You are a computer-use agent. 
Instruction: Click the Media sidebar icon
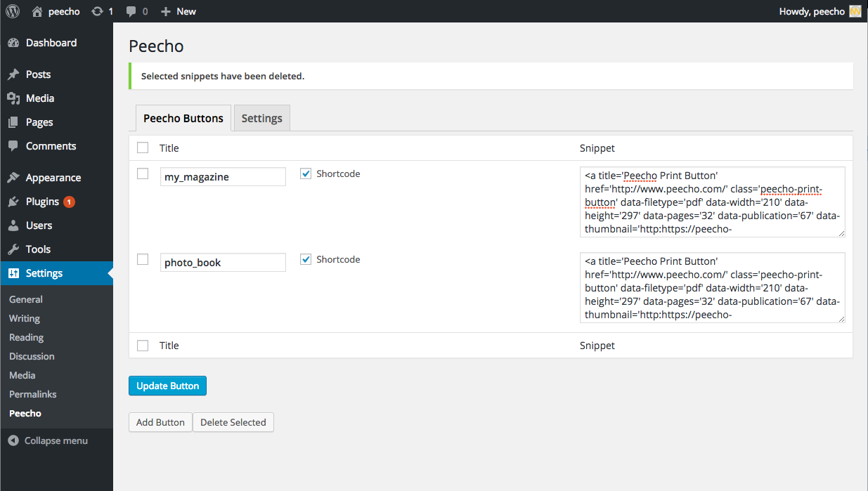[x=13, y=98]
